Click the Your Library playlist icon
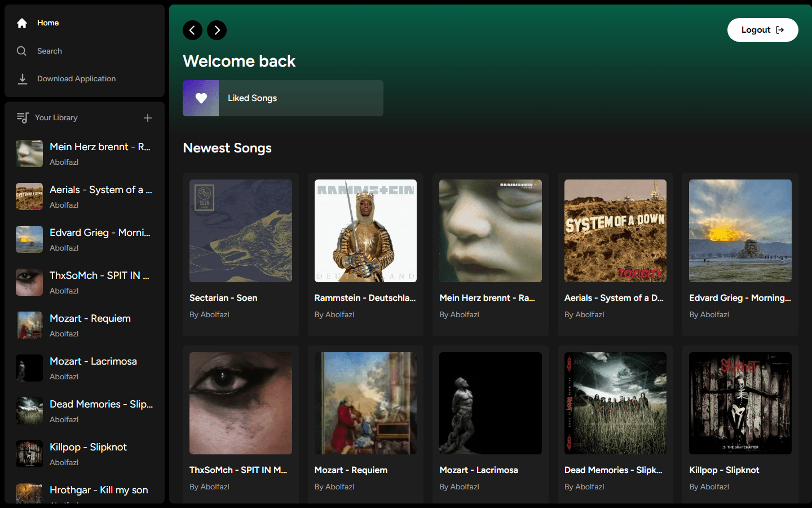Image resolution: width=812 pixels, height=508 pixels. [23, 117]
